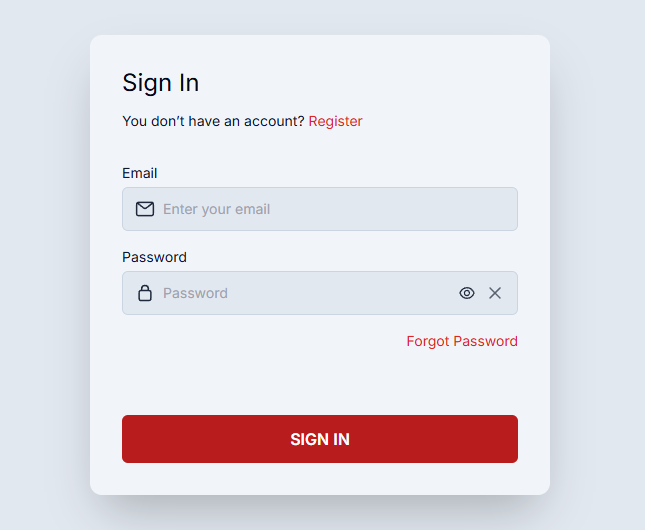Click the "Enter your email" placeholder text
645x530 pixels.
216,209
